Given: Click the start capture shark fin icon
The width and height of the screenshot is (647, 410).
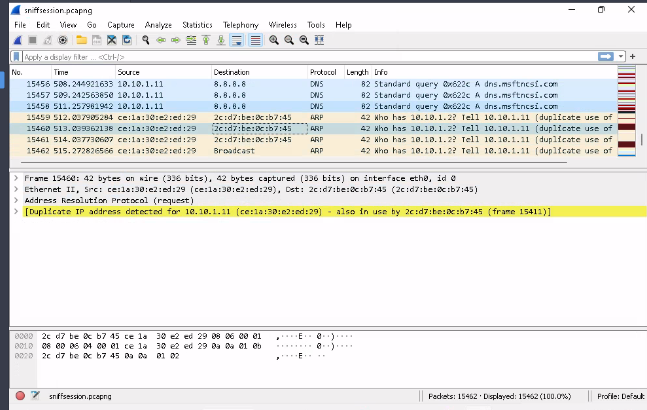Looking at the screenshot, I should point(18,40).
